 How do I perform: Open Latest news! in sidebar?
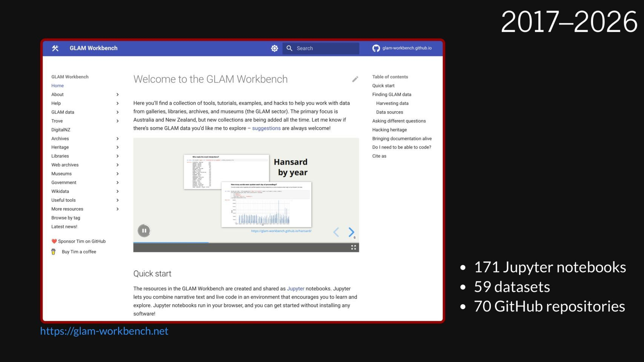(64, 227)
